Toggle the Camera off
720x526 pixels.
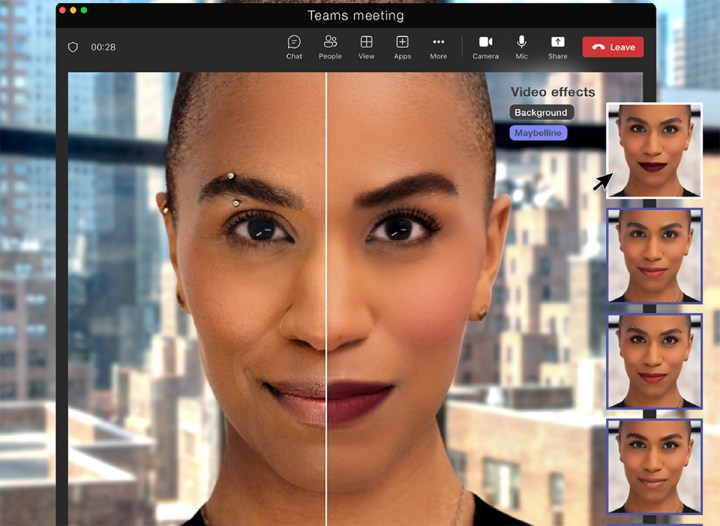[485, 47]
